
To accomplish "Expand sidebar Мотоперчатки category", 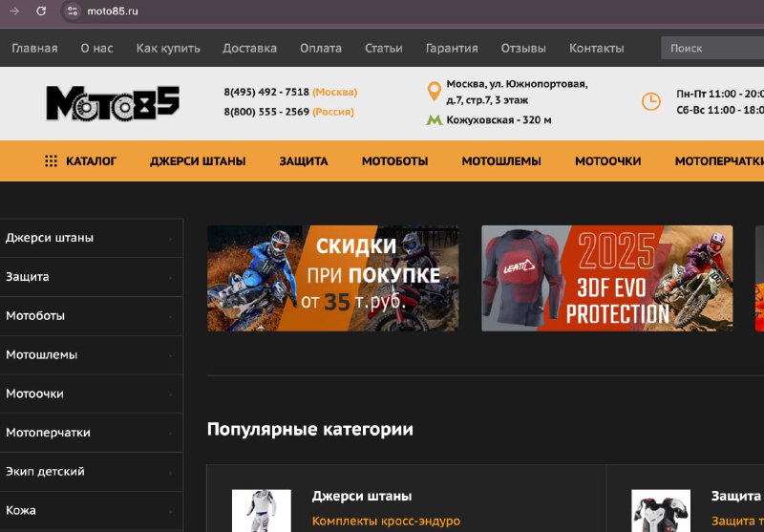I will click(91, 433).
